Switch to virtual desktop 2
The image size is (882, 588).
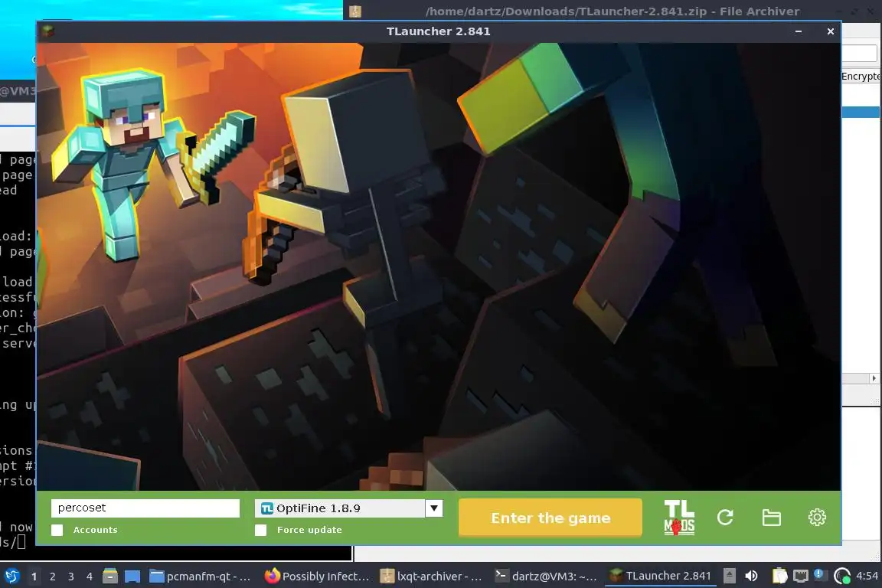53,577
